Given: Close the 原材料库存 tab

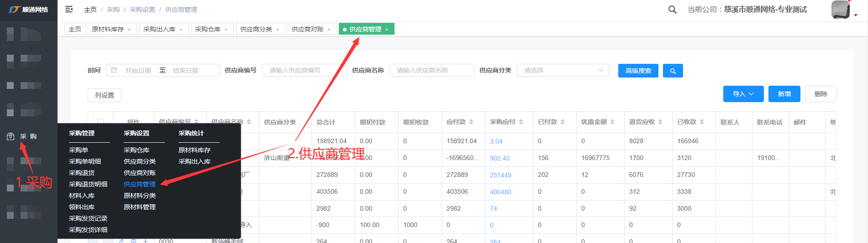Looking at the screenshot, I should [x=129, y=30].
